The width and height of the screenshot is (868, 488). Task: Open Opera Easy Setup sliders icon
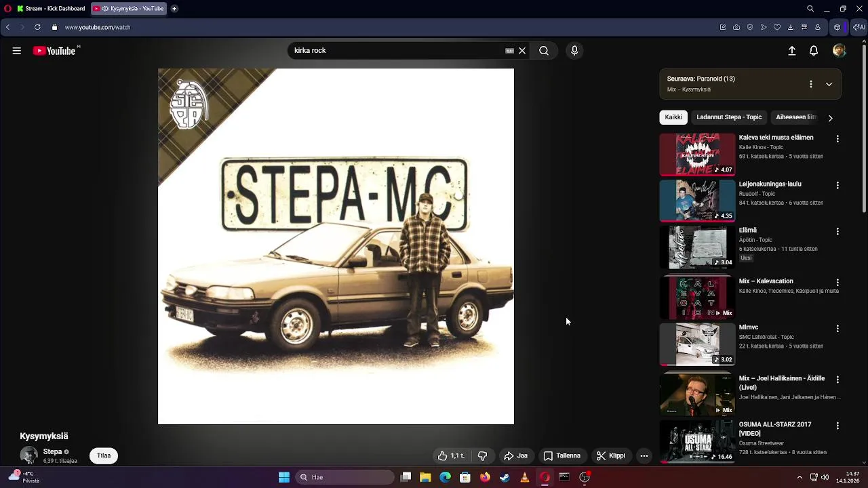pyautogui.click(x=804, y=27)
